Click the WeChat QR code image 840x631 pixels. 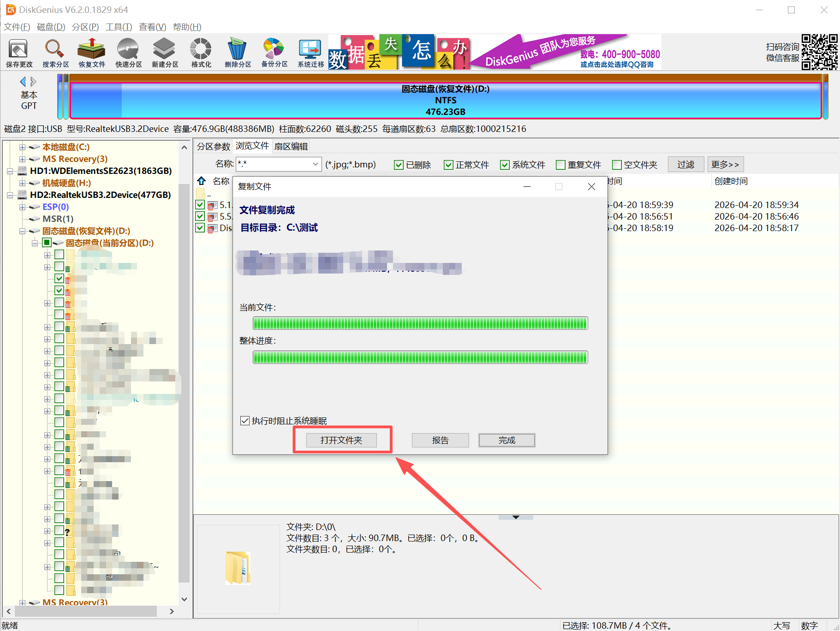[819, 52]
